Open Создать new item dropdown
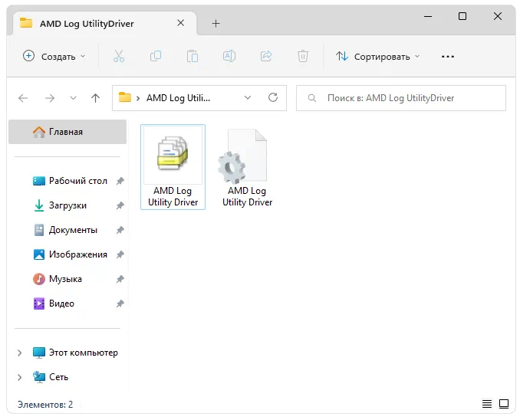This screenshot has height=420, width=520. pyautogui.click(x=54, y=57)
